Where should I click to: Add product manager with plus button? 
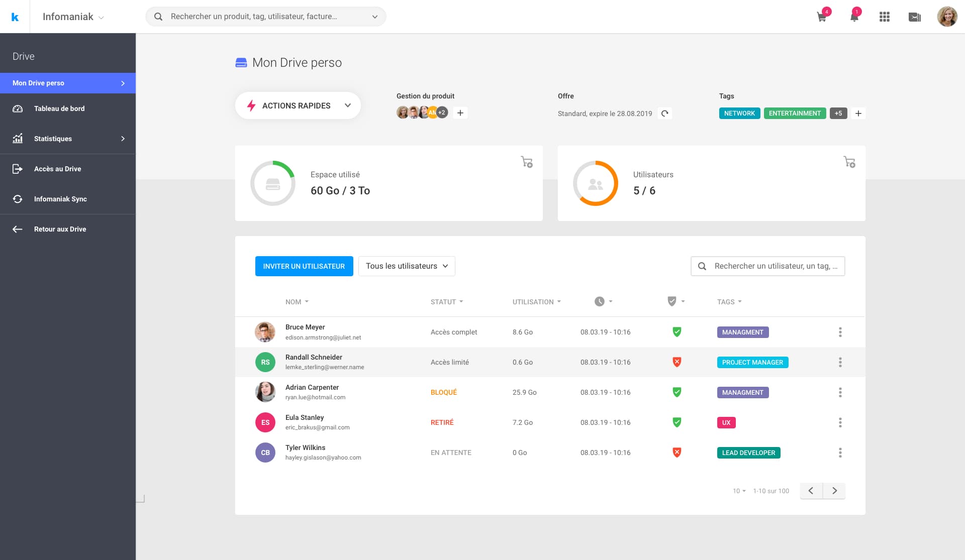(460, 113)
